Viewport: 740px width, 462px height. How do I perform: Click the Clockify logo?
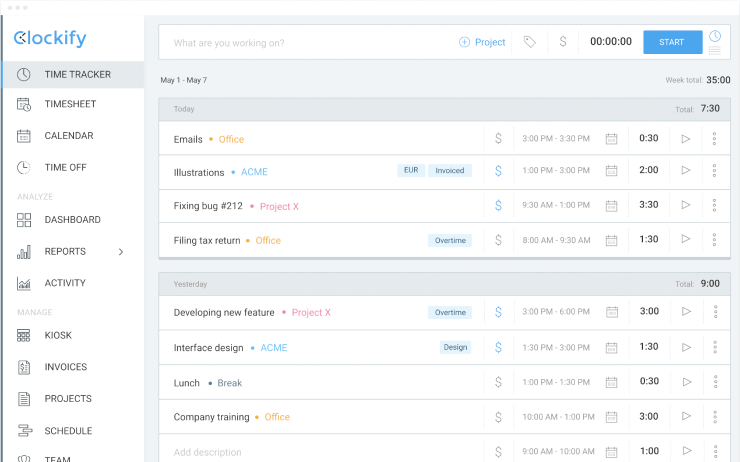tap(50, 38)
